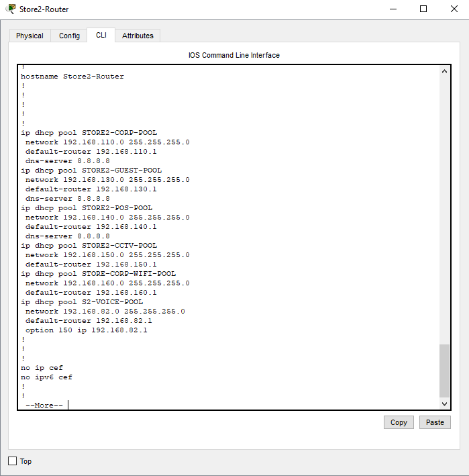Click the CLI vertical scrollbar thumb
Screen dimensions: 469x476
[445, 371]
